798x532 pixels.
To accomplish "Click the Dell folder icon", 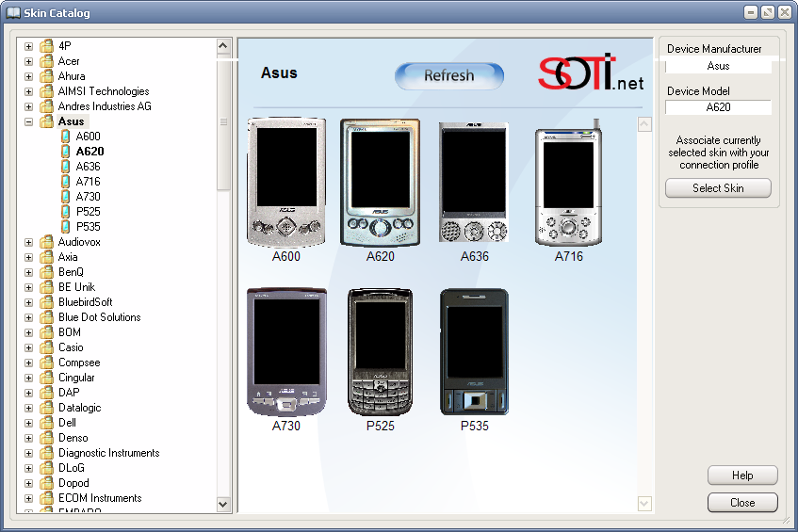I will [46, 423].
